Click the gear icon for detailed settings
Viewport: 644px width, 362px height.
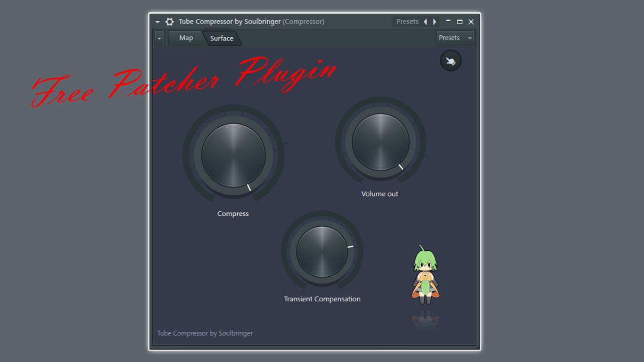click(x=170, y=22)
